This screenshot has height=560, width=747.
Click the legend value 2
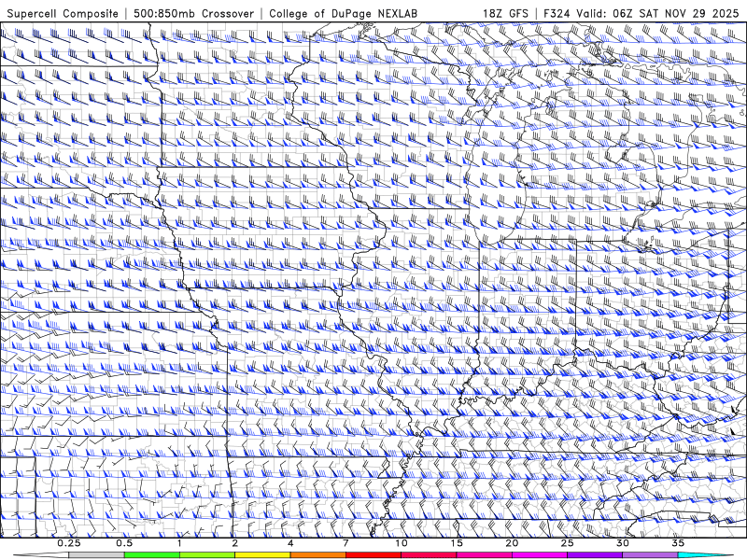coord(235,543)
